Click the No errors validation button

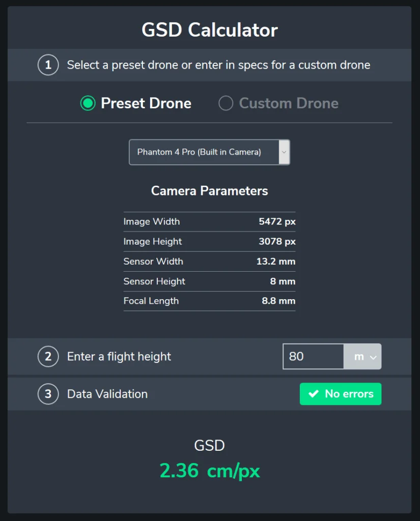point(340,394)
